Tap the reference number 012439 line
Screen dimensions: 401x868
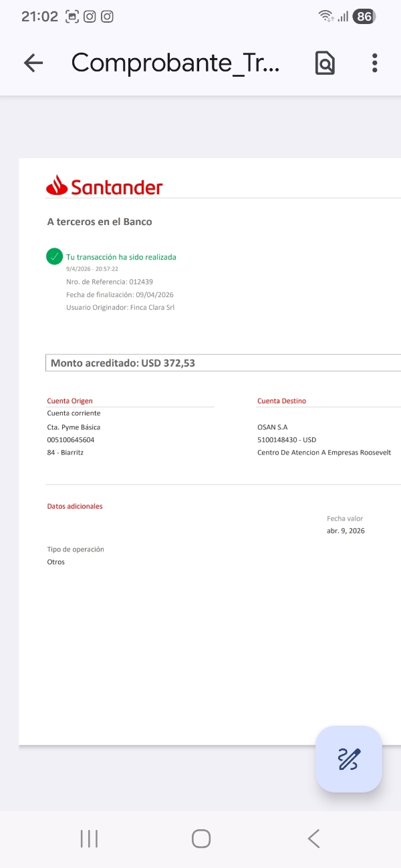tap(110, 282)
